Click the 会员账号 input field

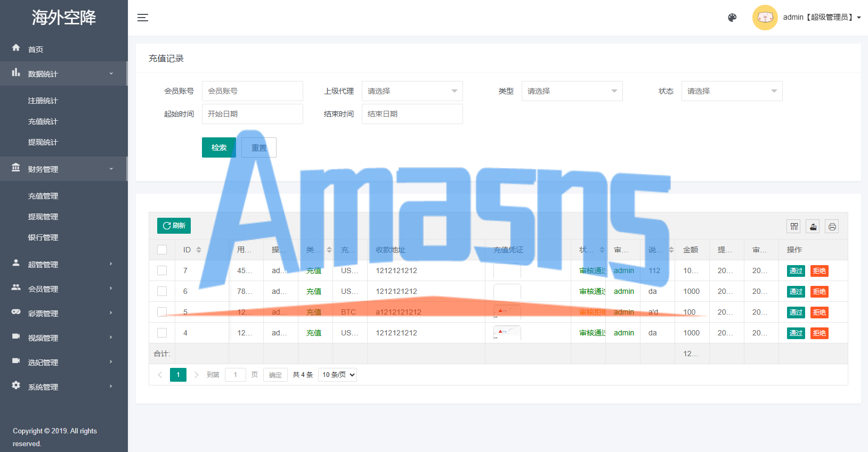point(253,91)
